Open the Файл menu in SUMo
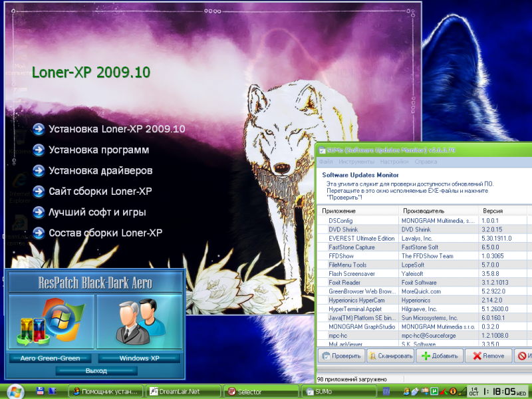This screenshot has height=399, width=532. (326, 162)
